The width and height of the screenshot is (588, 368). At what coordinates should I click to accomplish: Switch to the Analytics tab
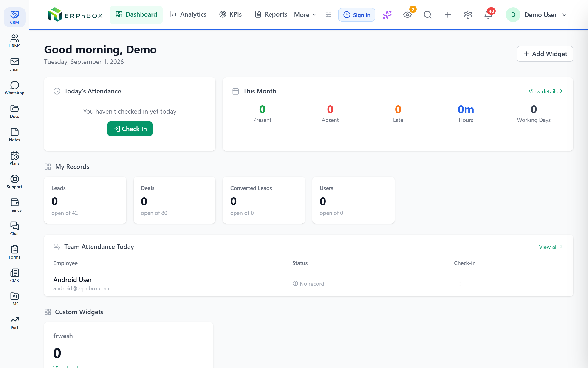(x=188, y=14)
